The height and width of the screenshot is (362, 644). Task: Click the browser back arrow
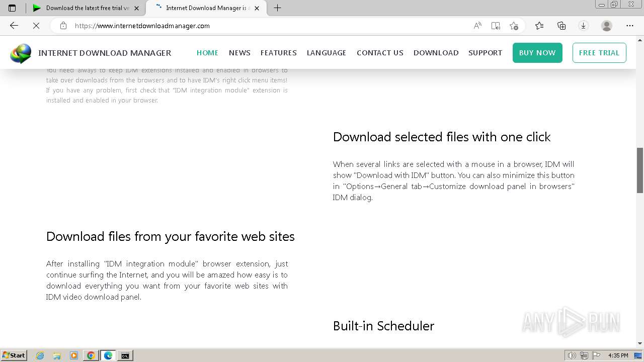14,26
